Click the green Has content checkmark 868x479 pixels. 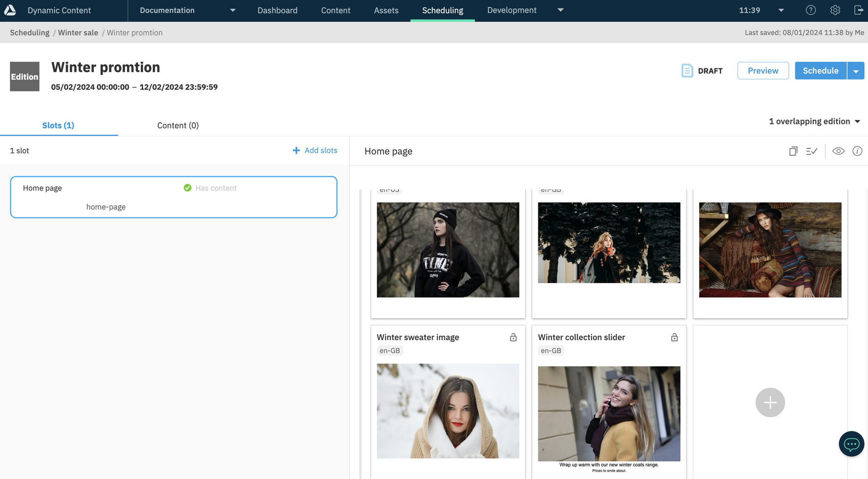[x=187, y=188]
